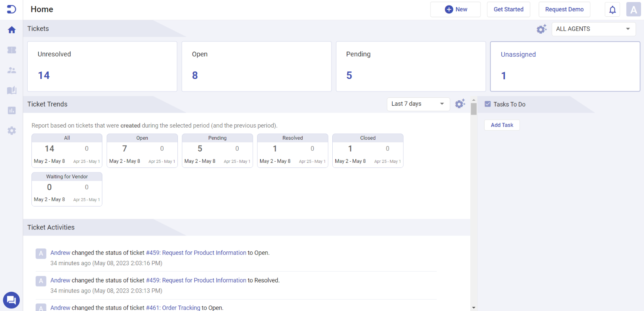Open your profile avatar menu
The width and height of the screenshot is (644, 311).
[x=634, y=9]
